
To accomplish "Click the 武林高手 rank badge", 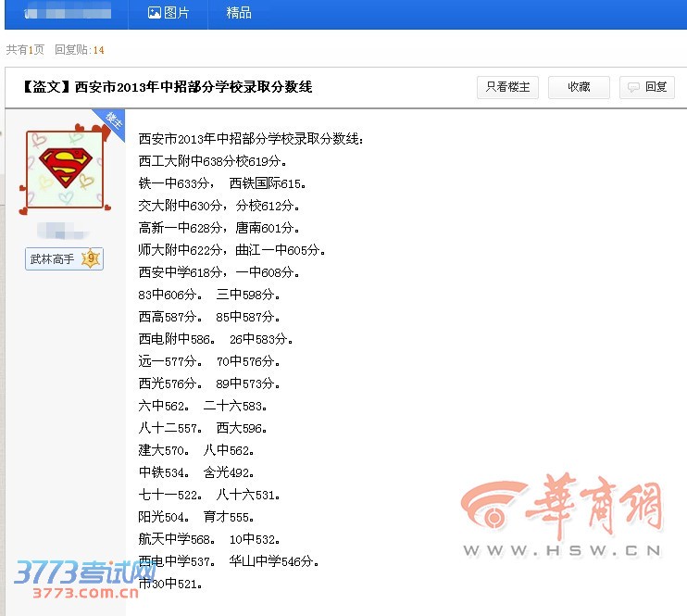I will coord(53,259).
